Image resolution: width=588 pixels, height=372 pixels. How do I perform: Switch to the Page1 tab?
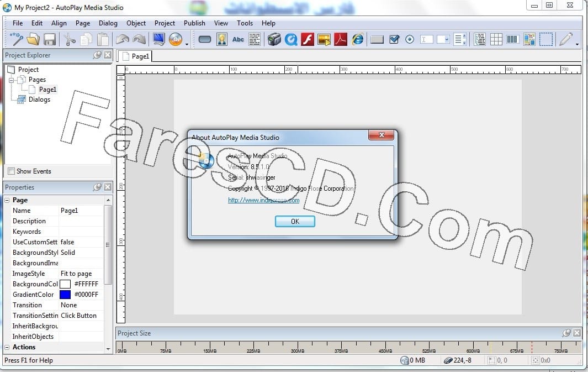[135, 56]
